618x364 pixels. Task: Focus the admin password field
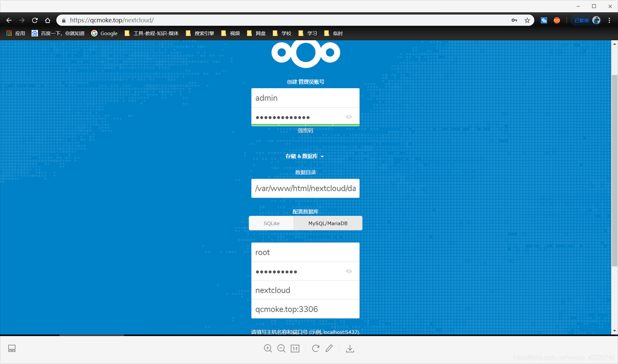[x=305, y=117]
